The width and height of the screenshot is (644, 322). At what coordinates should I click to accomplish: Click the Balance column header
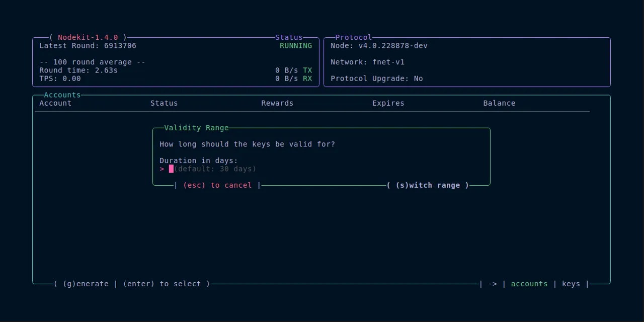click(x=500, y=103)
